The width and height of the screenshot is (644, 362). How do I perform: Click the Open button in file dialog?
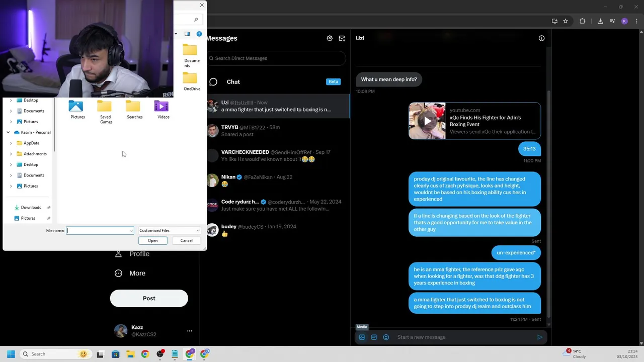pyautogui.click(x=152, y=241)
